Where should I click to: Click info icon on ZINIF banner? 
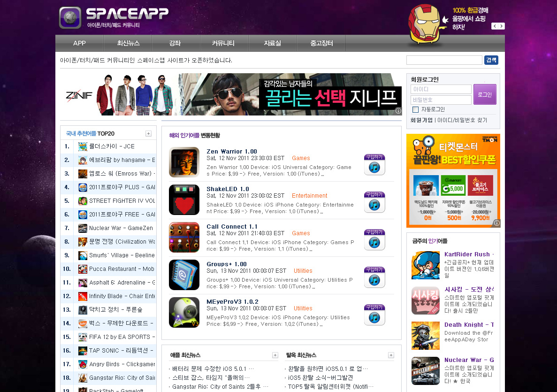pos(398,111)
